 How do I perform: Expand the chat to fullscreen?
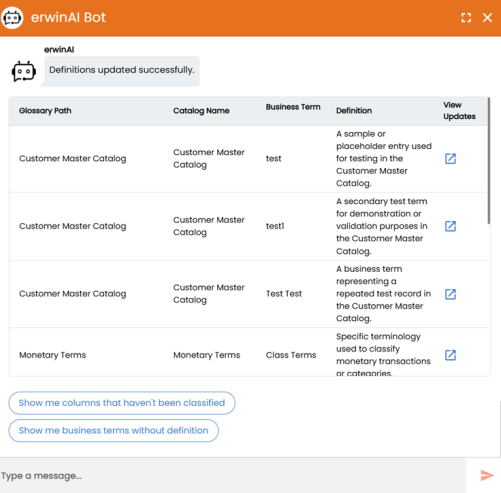(466, 18)
